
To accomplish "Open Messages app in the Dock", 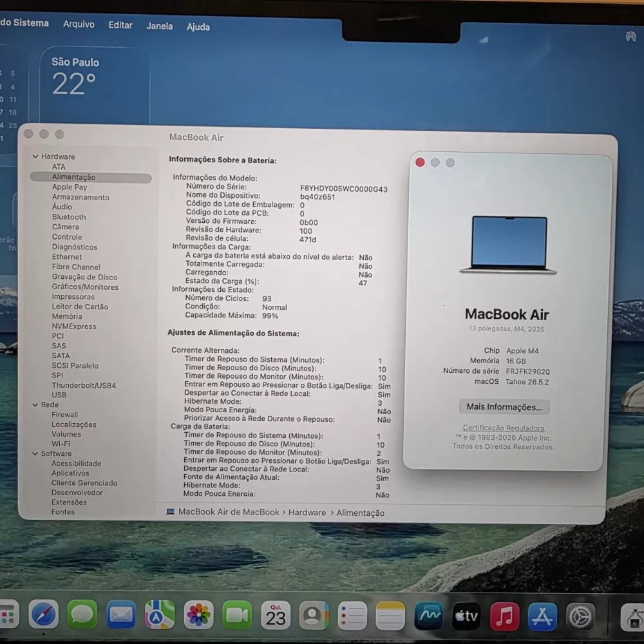I will click(x=82, y=614).
